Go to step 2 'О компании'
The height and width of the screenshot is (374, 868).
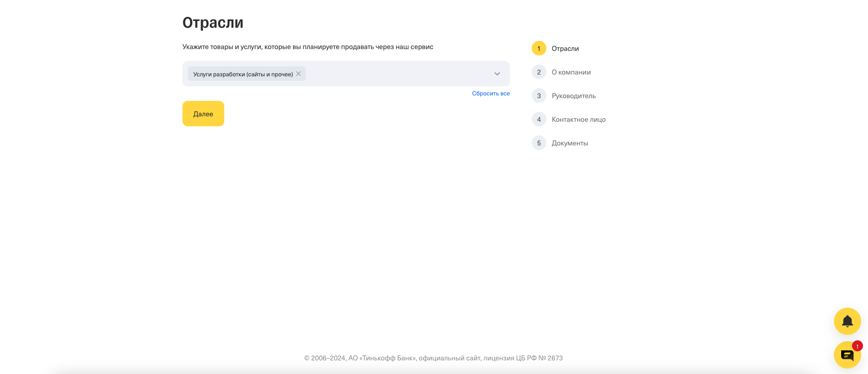[561, 72]
